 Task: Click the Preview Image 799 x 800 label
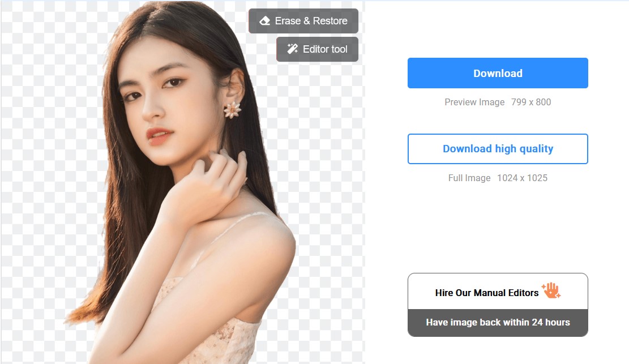[x=498, y=102]
